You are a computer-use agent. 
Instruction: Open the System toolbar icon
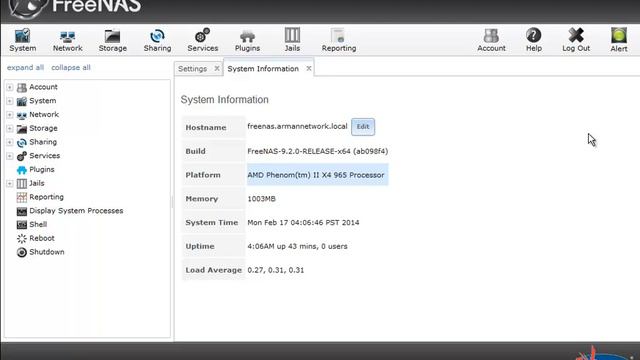pyautogui.click(x=22, y=40)
